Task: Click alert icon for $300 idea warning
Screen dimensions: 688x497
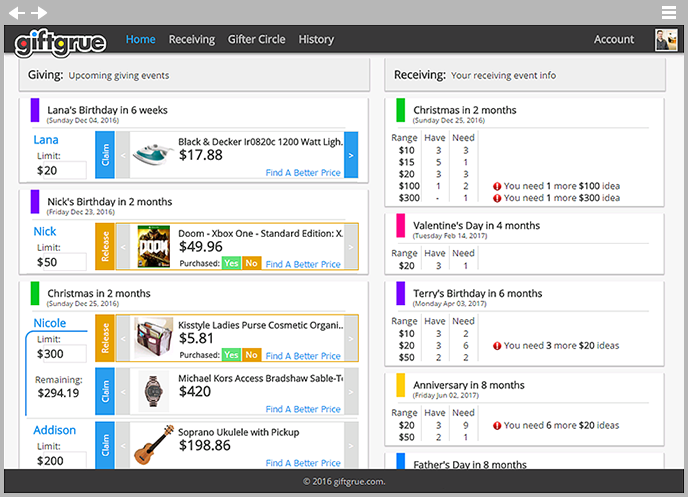Action: (497, 198)
